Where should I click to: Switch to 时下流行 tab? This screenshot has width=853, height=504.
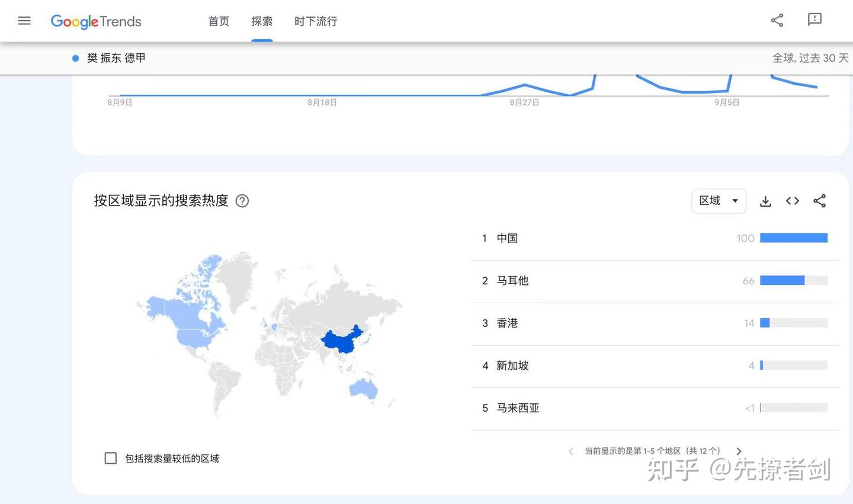[316, 21]
